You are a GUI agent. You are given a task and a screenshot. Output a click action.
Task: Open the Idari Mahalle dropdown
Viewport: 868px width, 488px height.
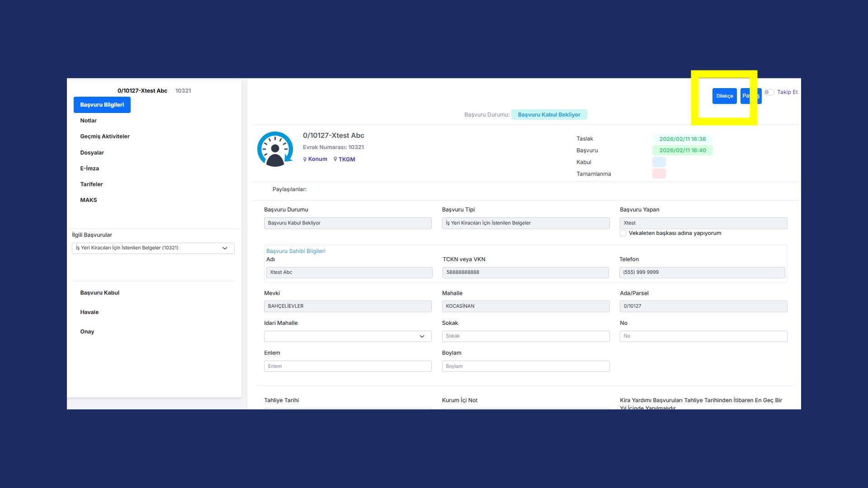pyautogui.click(x=348, y=337)
